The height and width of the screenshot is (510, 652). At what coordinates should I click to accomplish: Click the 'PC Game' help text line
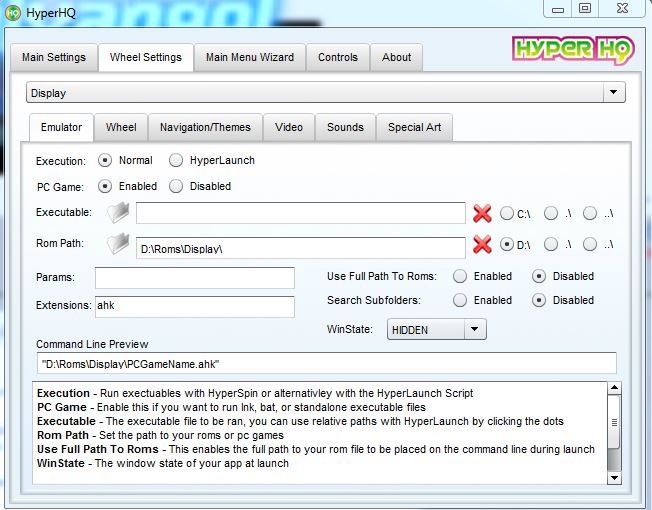231,407
